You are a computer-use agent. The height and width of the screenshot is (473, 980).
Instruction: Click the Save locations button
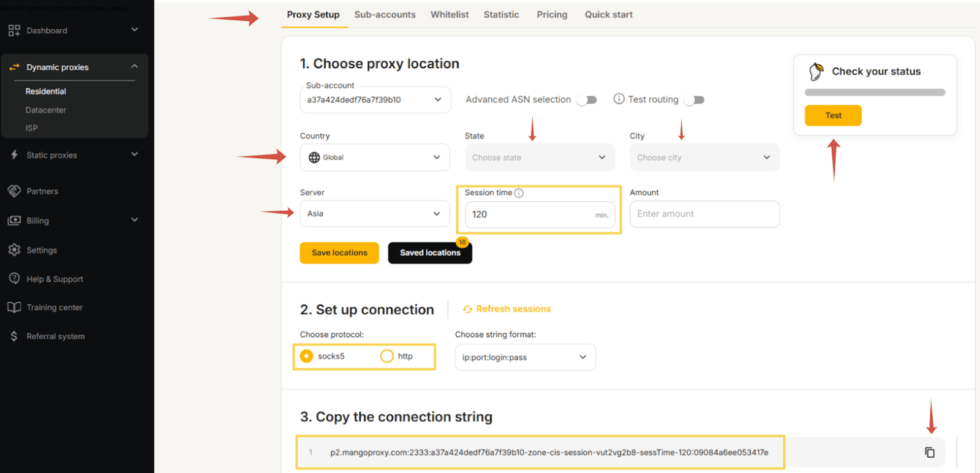pos(339,252)
